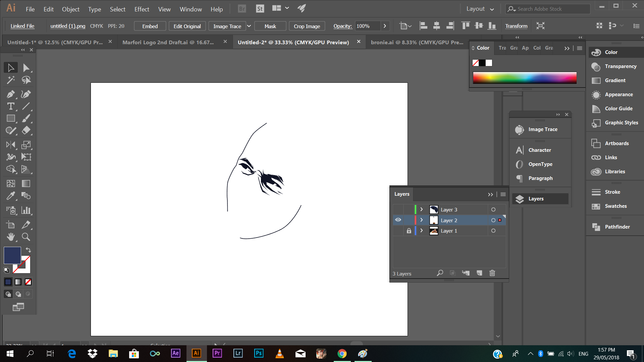644x362 pixels.
Task: Click the dark blue Fill swatch
Action: 12,255
